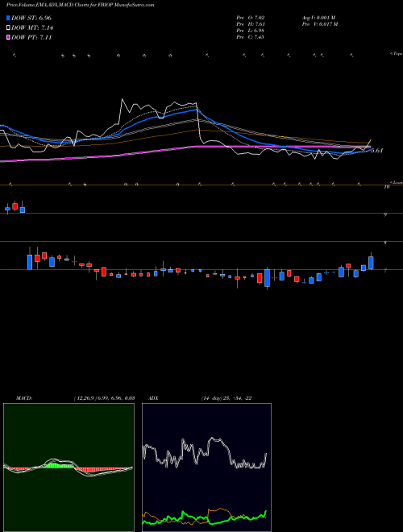Screen dimensions: 403x532
Task: Click the 'Pre C: 7.45' close value
Action: [x=251, y=37]
